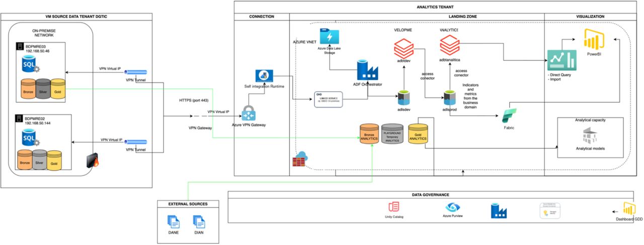
Task: Select the Dashboard GDD icon
Action: tap(629, 209)
